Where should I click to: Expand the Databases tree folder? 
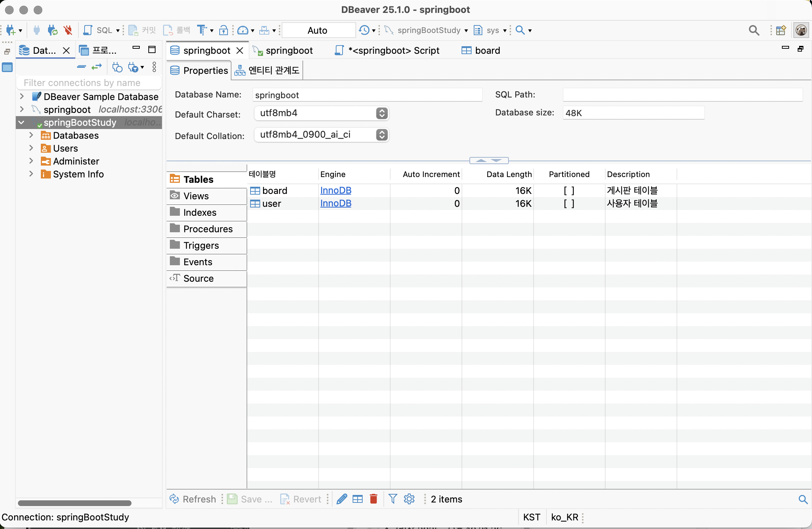coord(31,135)
